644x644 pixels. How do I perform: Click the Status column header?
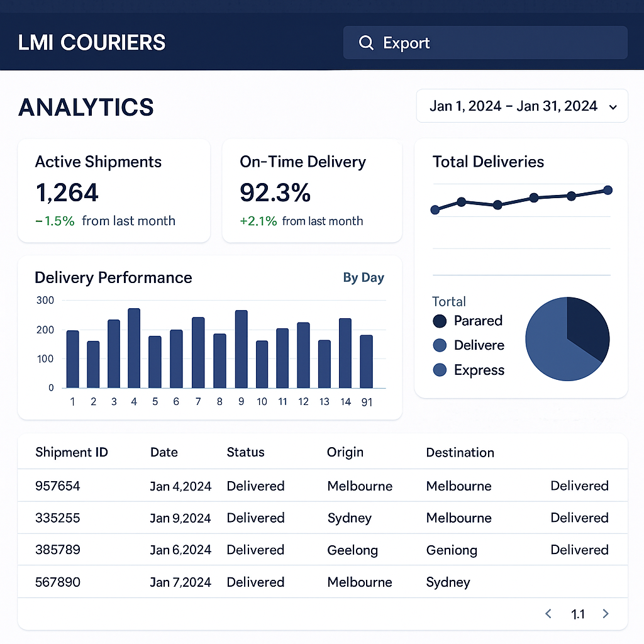tap(245, 452)
